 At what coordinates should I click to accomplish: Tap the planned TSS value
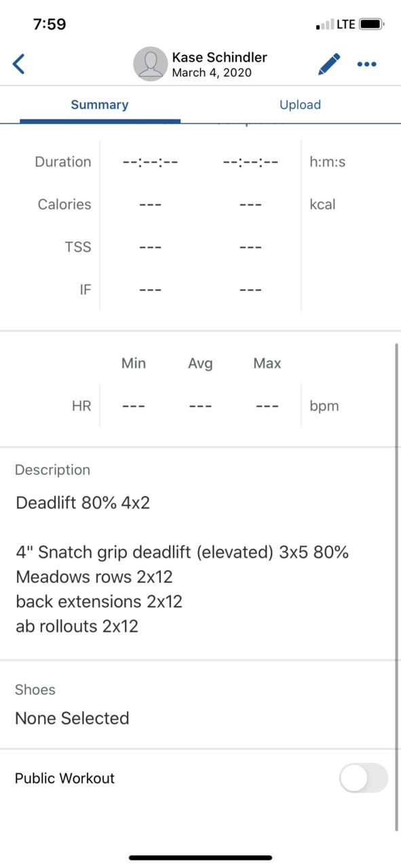pos(150,247)
